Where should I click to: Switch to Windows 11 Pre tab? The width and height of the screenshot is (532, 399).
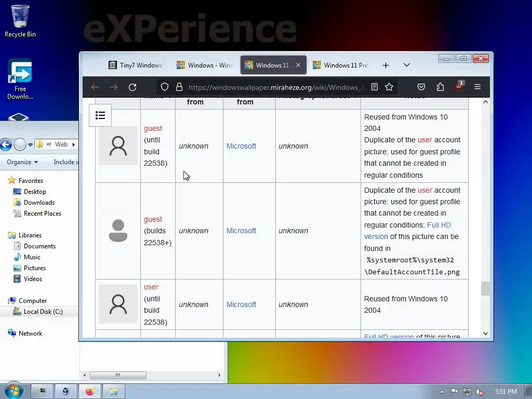(x=341, y=65)
